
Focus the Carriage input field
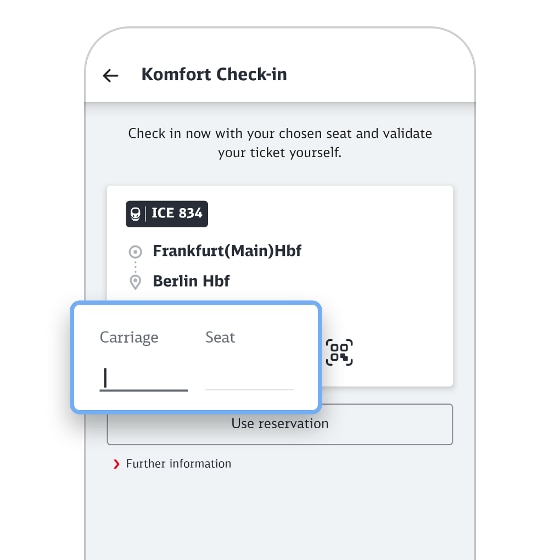pyautogui.click(x=144, y=378)
